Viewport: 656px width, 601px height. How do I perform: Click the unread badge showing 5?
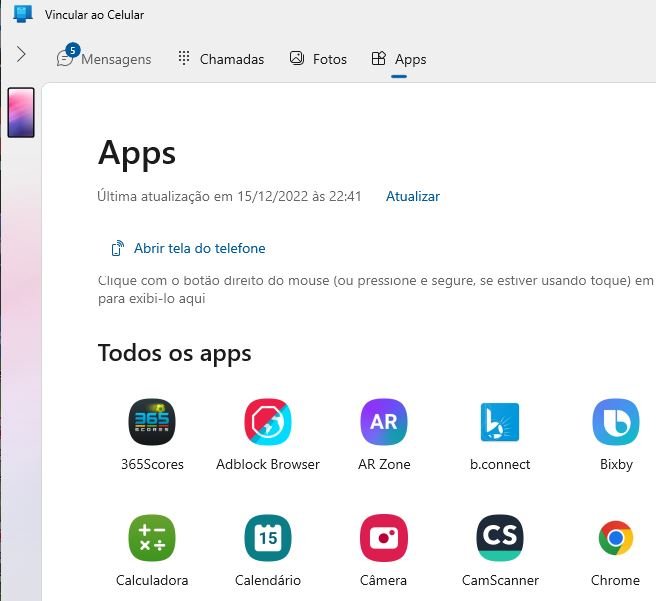coord(73,51)
